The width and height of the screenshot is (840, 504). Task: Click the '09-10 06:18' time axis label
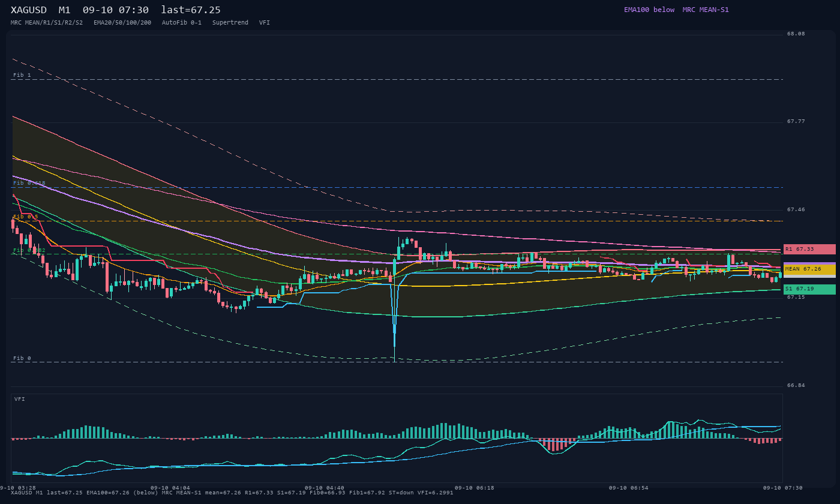[475, 488]
